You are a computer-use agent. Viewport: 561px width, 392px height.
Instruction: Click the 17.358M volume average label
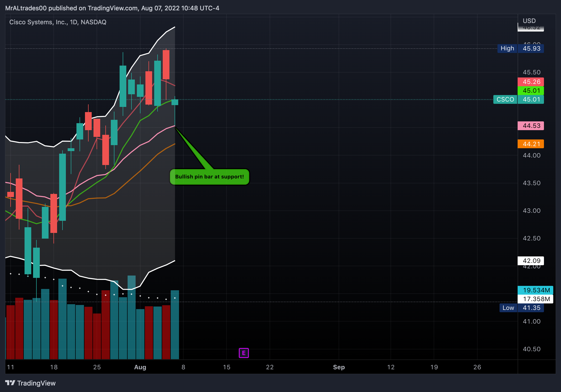(535, 299)
